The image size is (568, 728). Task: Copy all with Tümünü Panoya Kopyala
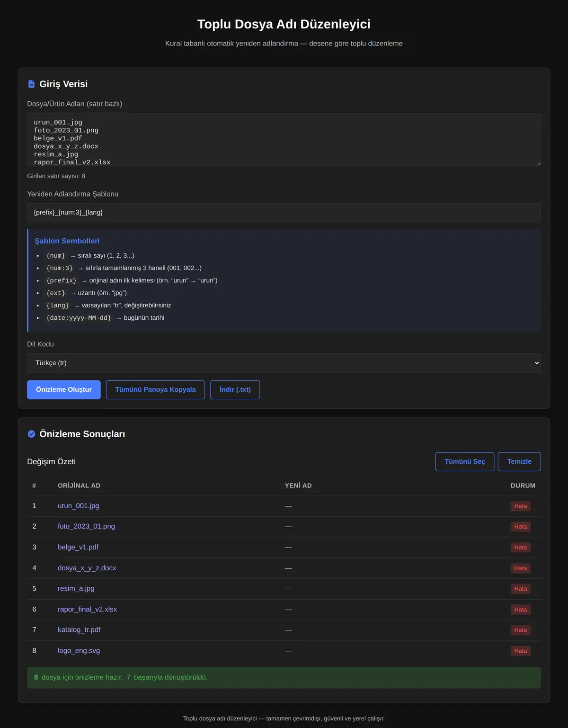pos(155,390)
